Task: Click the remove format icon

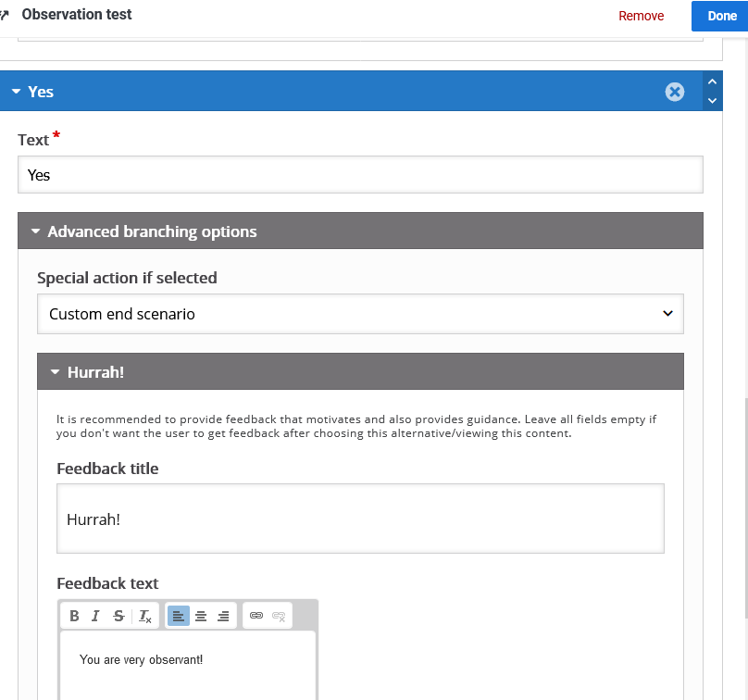Action: coord(144,616)
